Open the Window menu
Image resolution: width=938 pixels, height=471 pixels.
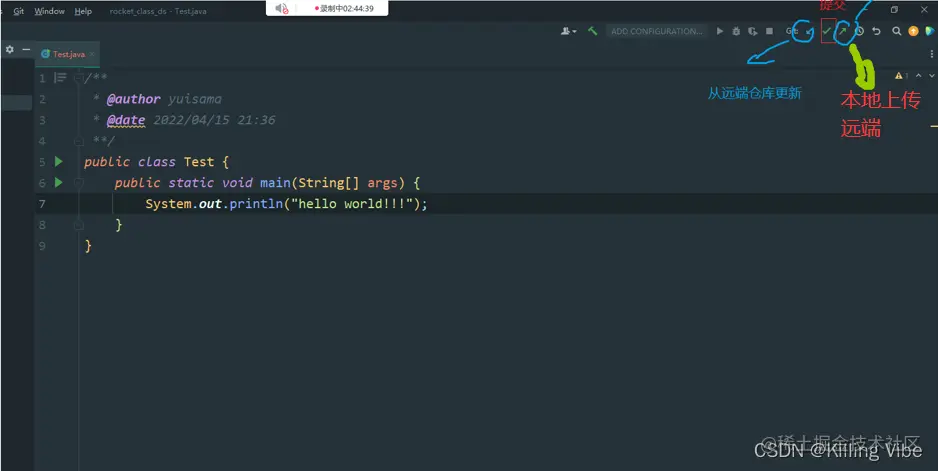tap(49, 11)
